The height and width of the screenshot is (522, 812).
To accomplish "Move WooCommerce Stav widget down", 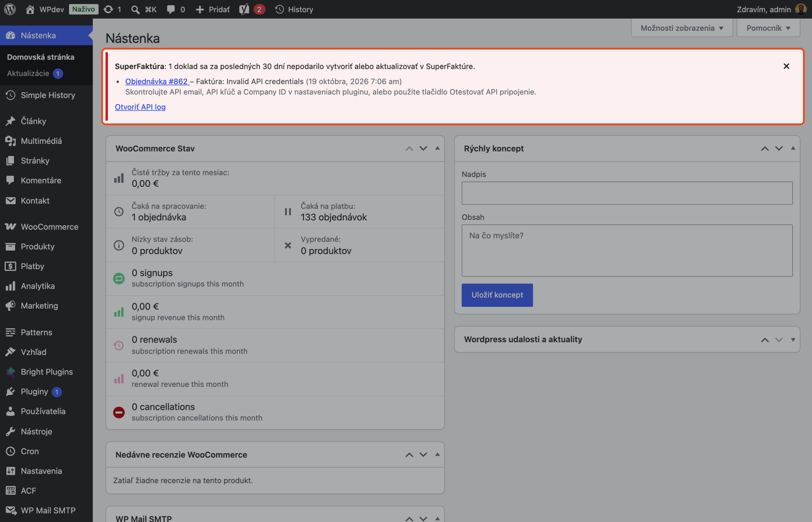I will click(423, 148).
